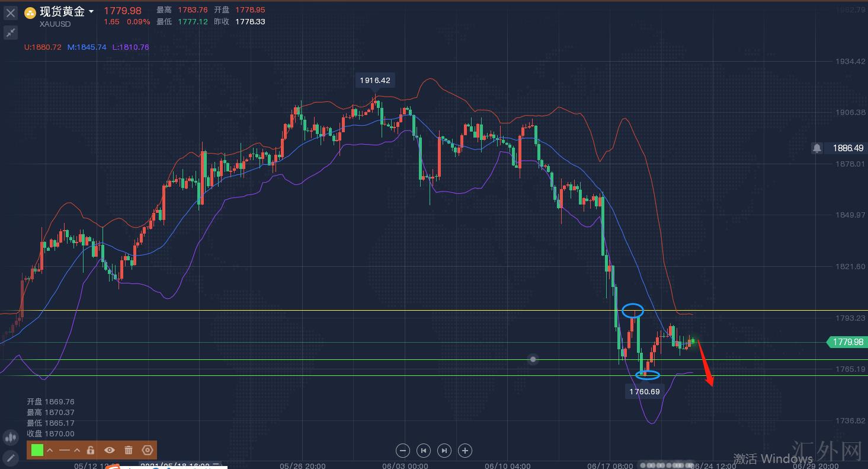Click the 06/29 20:00 time axis label
This screenshot has width=868, height=469.
coord(815,465)
